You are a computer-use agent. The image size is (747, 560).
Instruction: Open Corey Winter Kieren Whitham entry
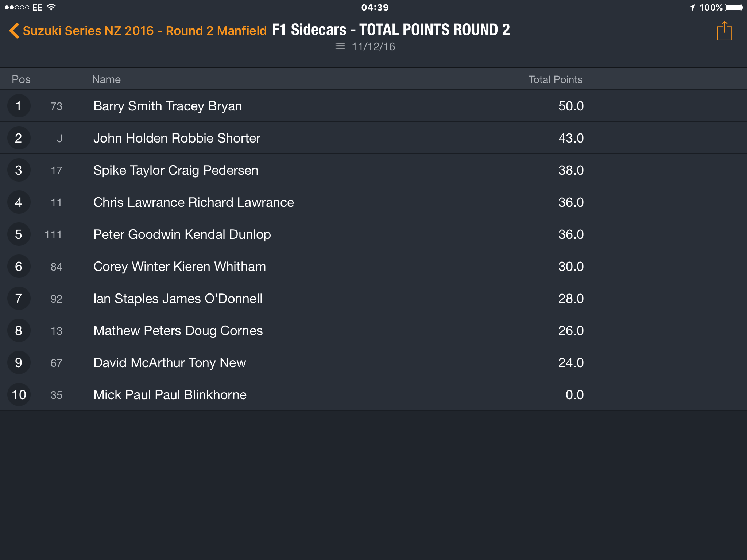pos(373,266)
